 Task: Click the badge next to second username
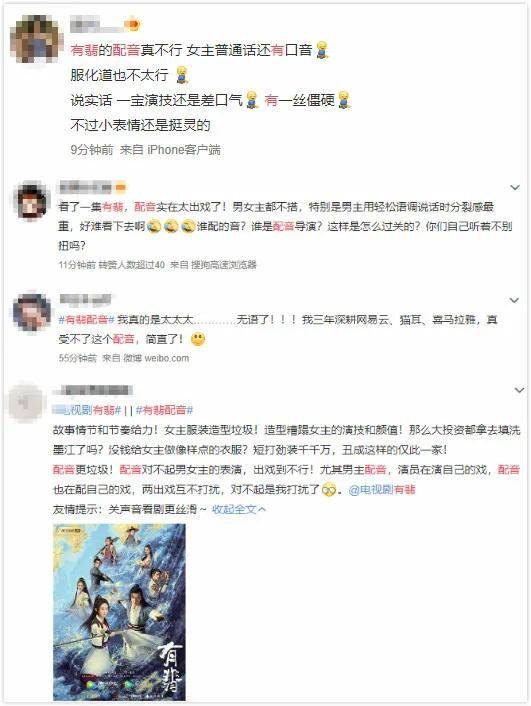[x=120, y=187]
